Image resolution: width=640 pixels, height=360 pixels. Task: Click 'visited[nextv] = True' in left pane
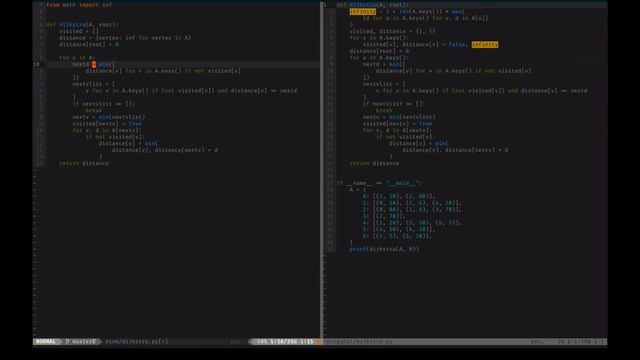coord(107,124)
